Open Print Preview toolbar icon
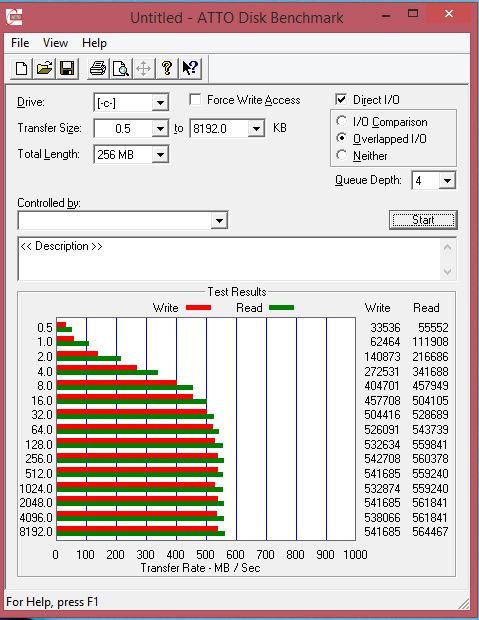The height and width of the screenshot is (620, 479). click(x=121, y=69)
